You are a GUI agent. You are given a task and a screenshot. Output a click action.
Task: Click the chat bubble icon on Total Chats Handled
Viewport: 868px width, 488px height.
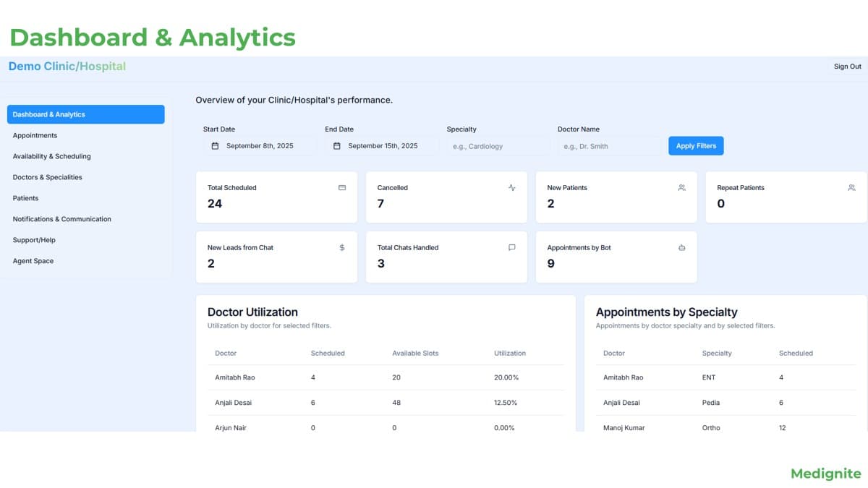coord(511,247)
